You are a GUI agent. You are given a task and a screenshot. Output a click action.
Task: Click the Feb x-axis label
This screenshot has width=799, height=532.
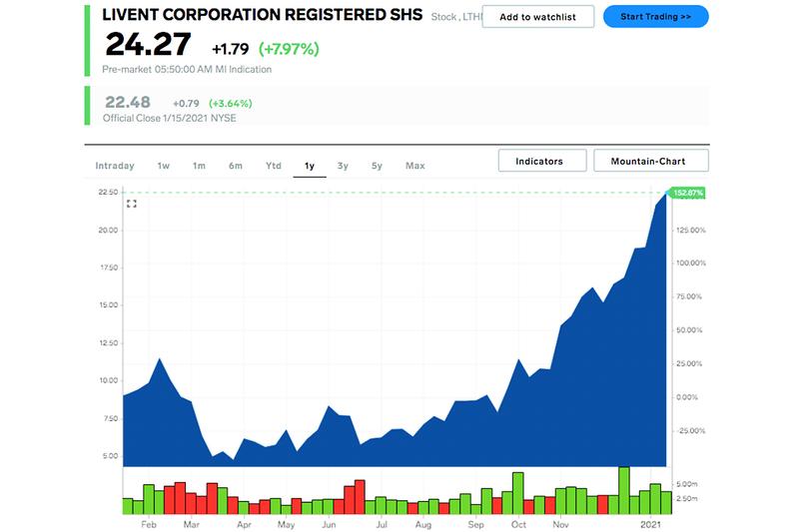pos(148,524)
